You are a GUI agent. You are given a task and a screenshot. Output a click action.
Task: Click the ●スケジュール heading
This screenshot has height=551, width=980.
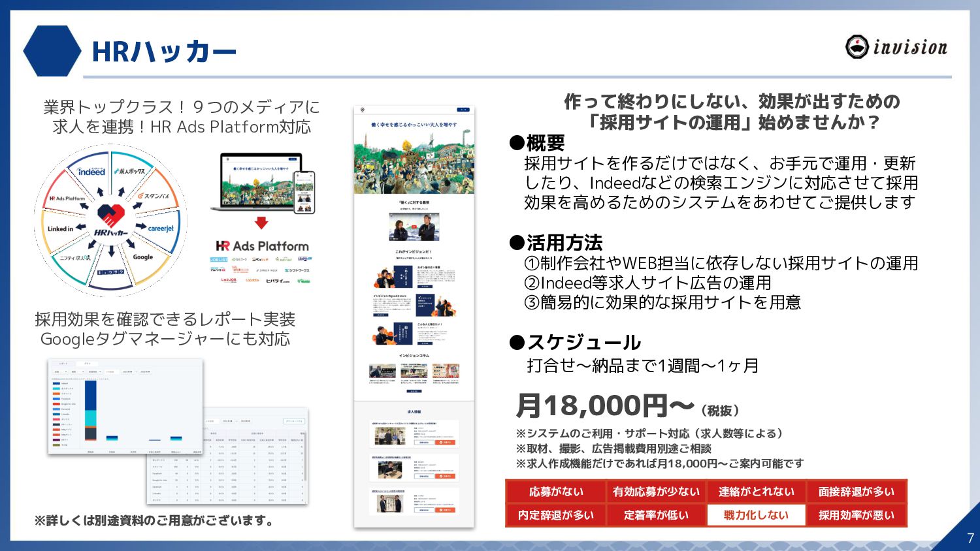click(x=575, y=342)
